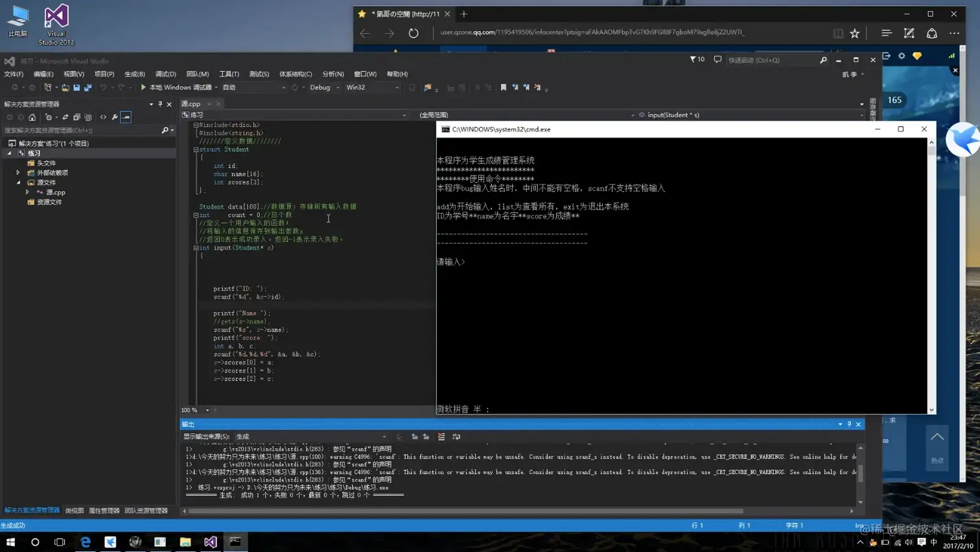Toggle word wrap icon in Output panel
The height and width of the screenshot is (552, 980).
click(456, 437)
